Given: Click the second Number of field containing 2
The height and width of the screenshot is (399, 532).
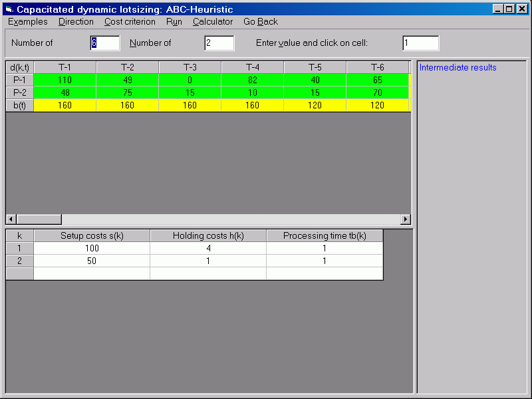Looking at the screenshot, I should (x=219, y=43).
